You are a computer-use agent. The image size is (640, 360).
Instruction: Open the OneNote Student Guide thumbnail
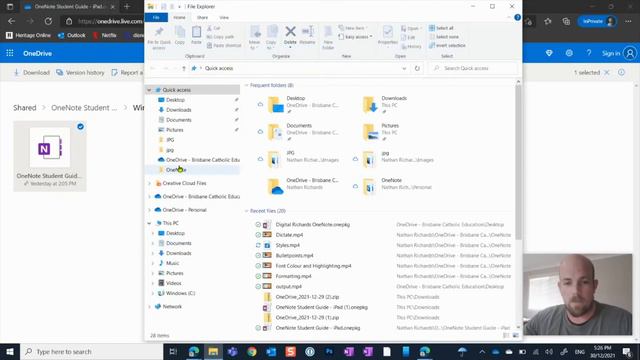(49, 147)
